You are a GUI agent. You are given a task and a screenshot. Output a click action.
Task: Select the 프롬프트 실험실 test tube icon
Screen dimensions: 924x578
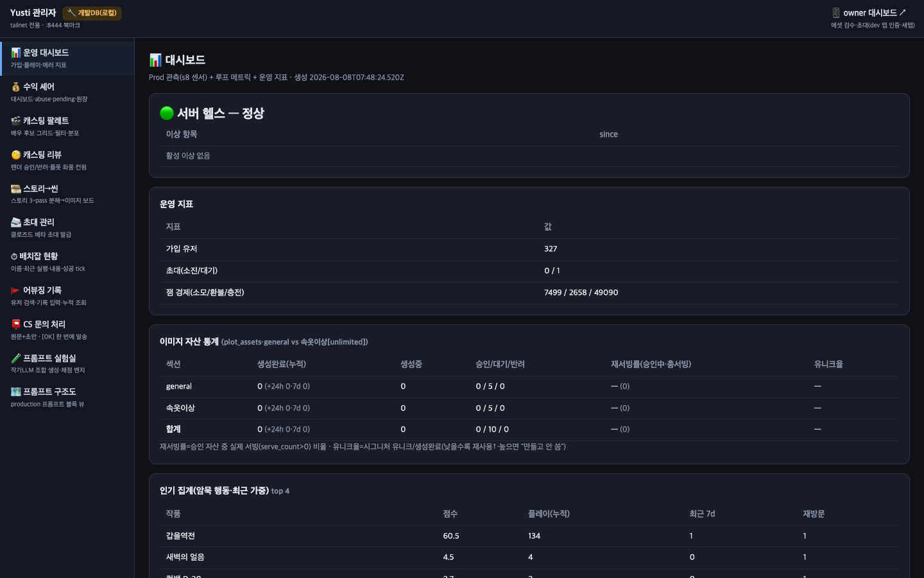[15, 358]
